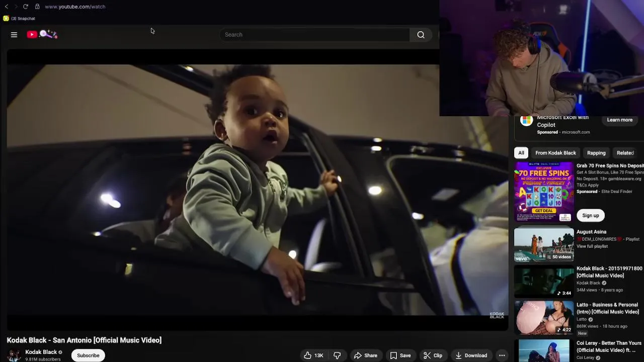Open the Kodak Black 201519971800 thumbnail
This screenshot has width=644, height=362.
(544, 281)
